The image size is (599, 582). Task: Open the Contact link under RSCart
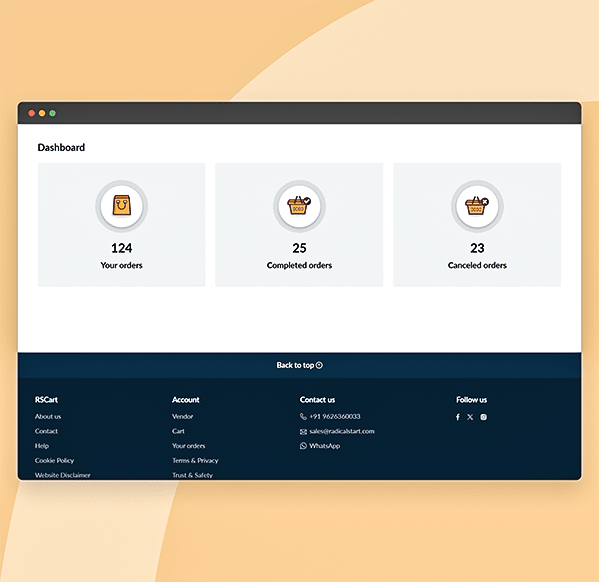pos(46,431)
